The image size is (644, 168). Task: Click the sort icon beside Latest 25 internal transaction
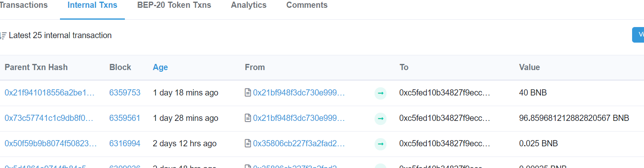tap(3, 36)
